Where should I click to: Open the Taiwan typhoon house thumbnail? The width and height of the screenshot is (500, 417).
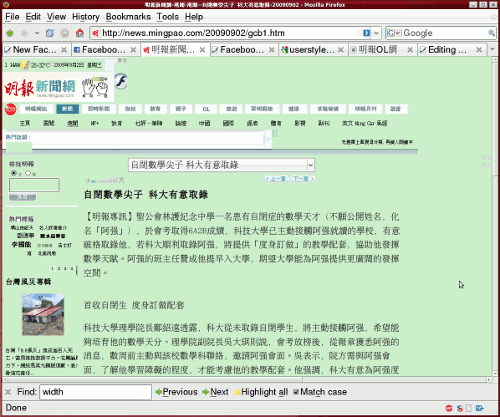coord(43,315)
